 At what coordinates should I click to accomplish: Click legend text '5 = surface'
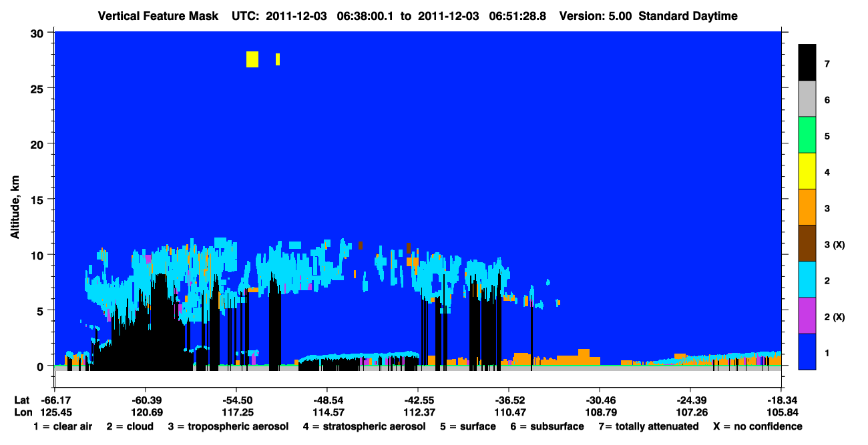[468, 426]
